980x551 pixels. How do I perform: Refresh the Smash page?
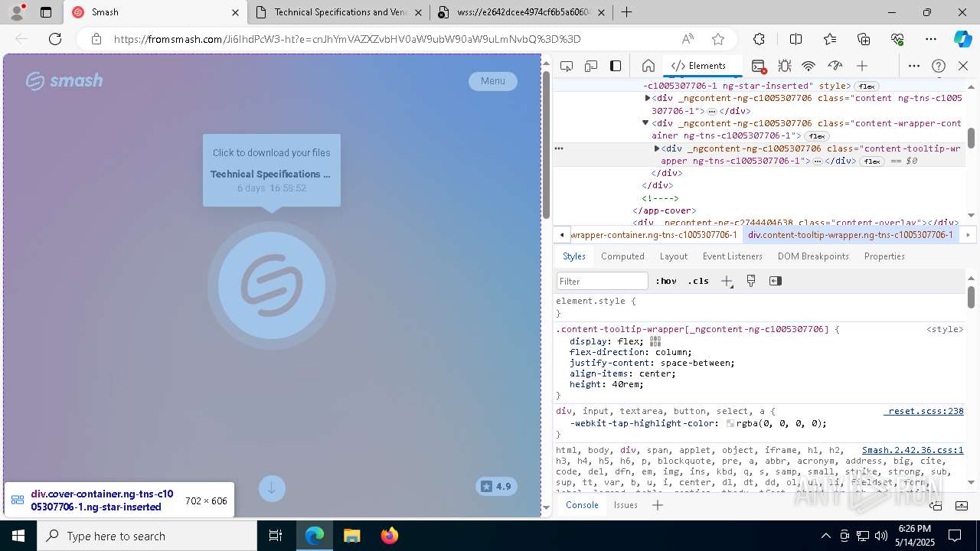click(55, 39)
